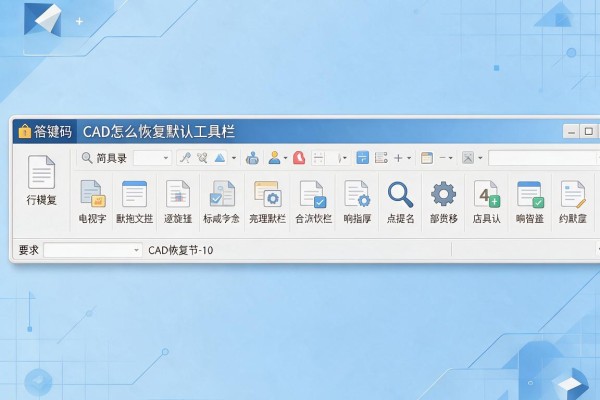Minimize the CAD toolbar window

coord(571,132)
